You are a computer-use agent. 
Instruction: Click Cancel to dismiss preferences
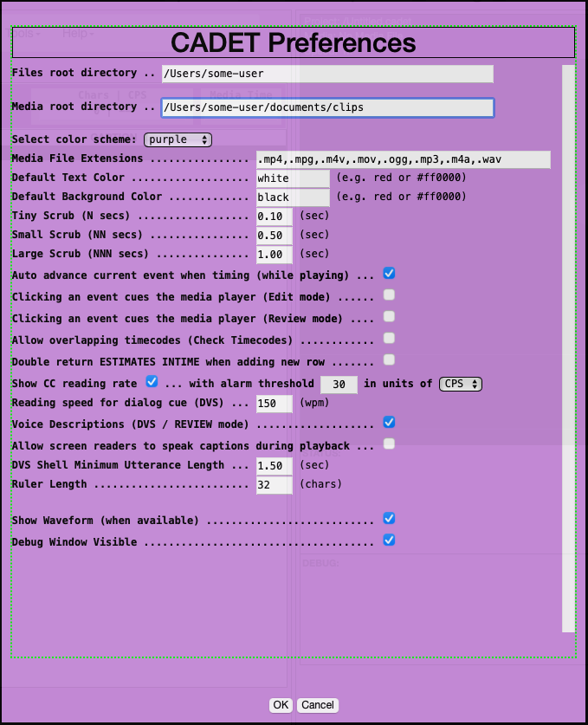[318, 705]
